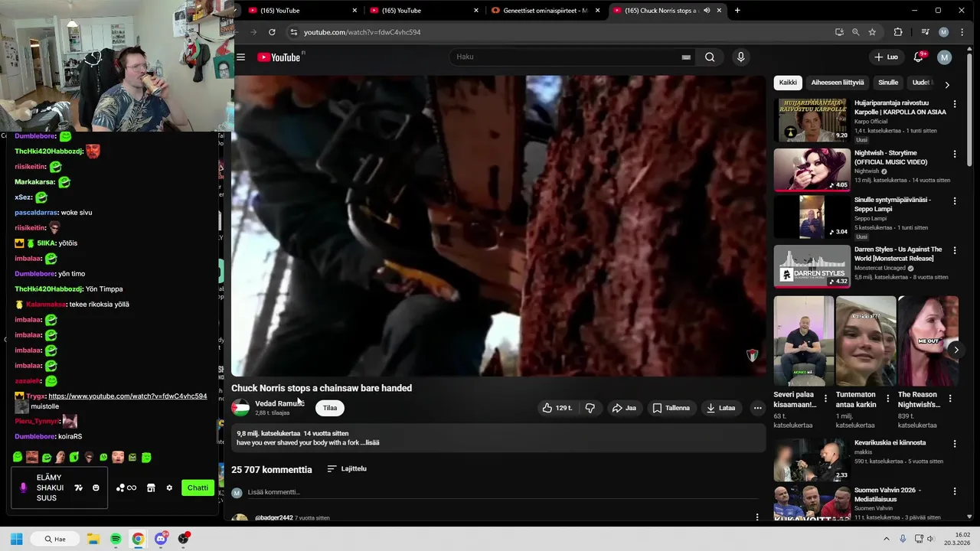Click 'Lataa' download button
The image size is (980, 551).
[720, 408]
